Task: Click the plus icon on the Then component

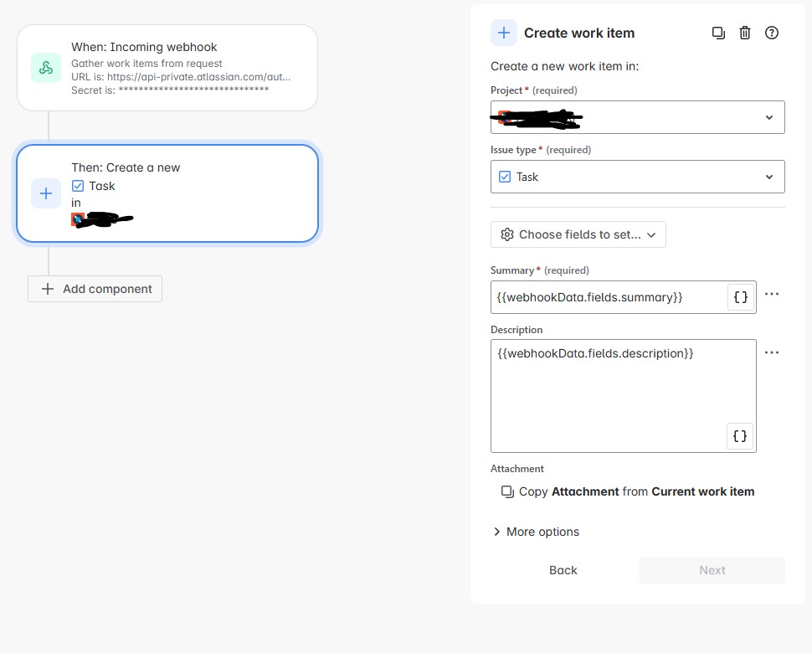Action: click(46, 193)
